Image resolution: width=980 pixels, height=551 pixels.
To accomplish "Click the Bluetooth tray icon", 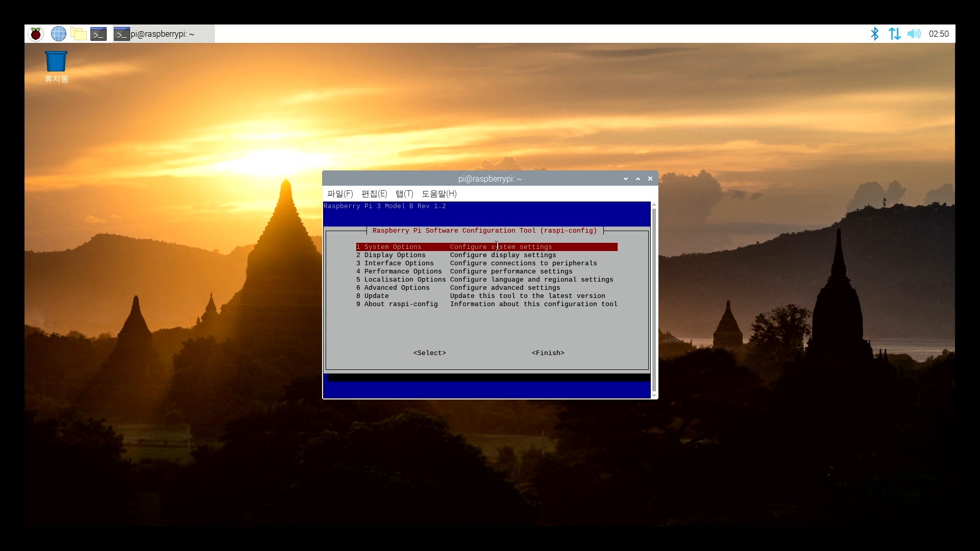I will 874,34.
